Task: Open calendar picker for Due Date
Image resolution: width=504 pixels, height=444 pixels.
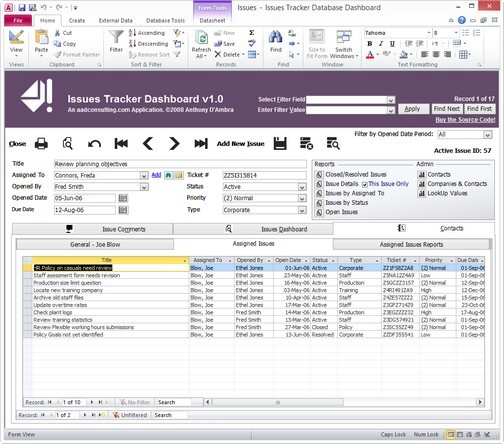Action: pos(123,210)
